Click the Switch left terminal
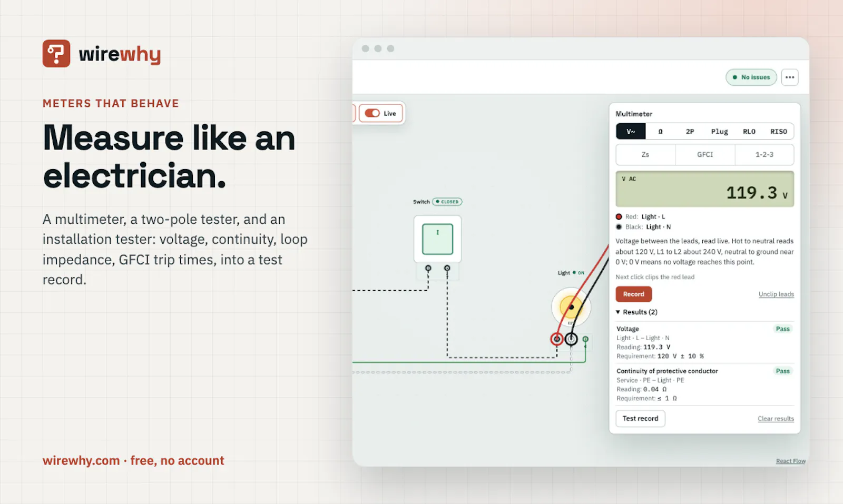Screen dimensions: 843x504 [x=428, y=269]
